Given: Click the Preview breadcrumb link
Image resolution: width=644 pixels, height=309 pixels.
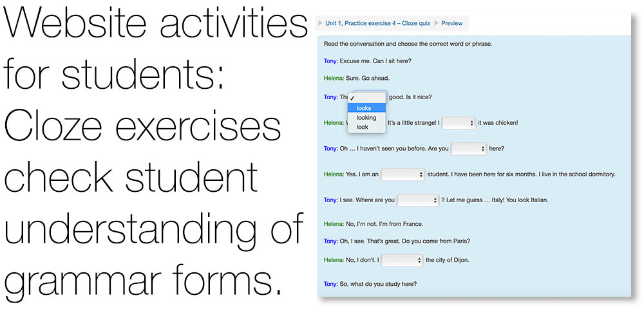Looking at the screenshot, I should point(452,23).
